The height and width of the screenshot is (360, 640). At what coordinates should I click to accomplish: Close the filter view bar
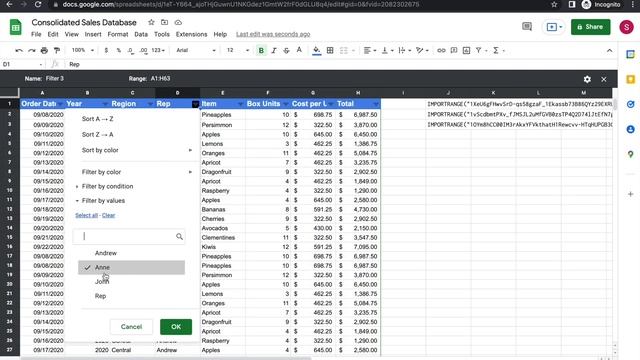coord(604,79)
